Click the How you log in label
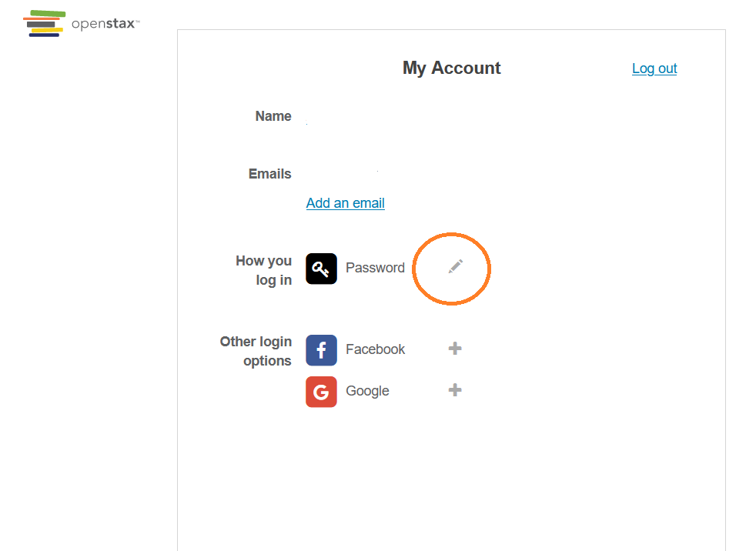Image resolution: width=756 pixels, height=551 pixels. [x=264, y=269]
